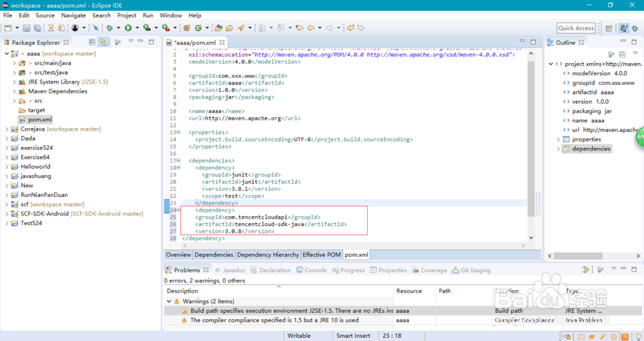Click the New Java Class icon
Image resolution: width=644 pixels, height=341 pixels.
click(198, 28)
